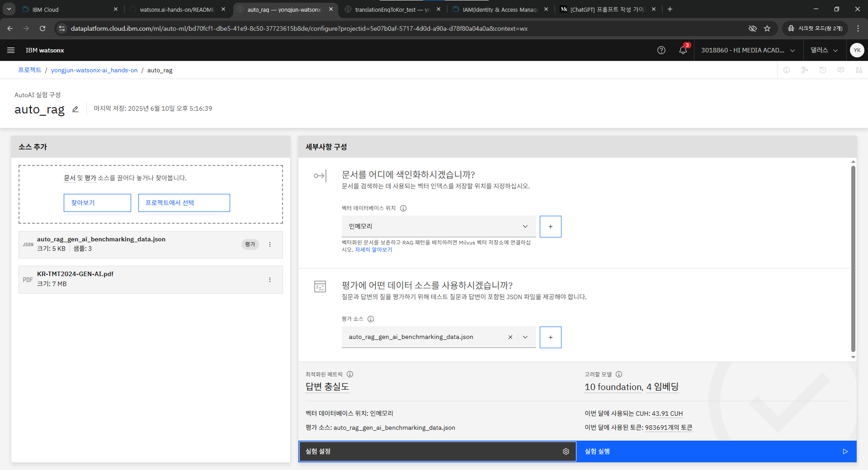The image size is (868, 470).
Task: Reload the page in the browser
Action: pyautogui.click(x=42, y=28)
